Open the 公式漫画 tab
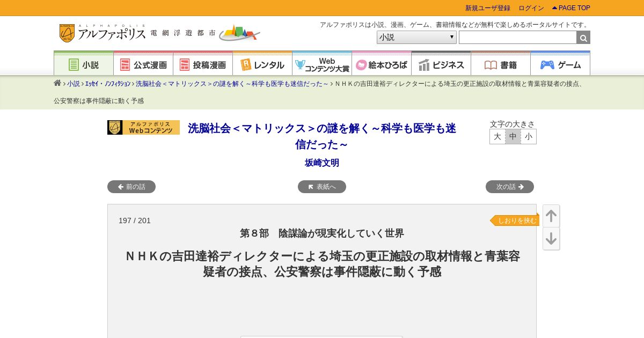644x338 pixels. tap(143, 64)
